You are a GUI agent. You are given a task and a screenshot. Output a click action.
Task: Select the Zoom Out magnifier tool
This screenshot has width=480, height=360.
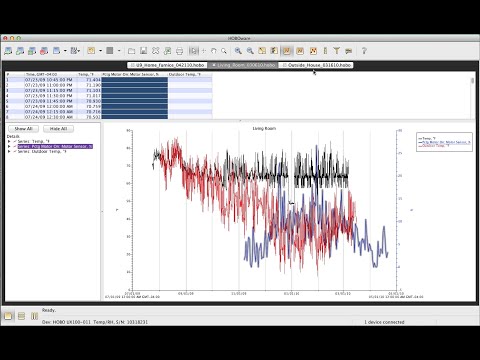click(250, 51)
